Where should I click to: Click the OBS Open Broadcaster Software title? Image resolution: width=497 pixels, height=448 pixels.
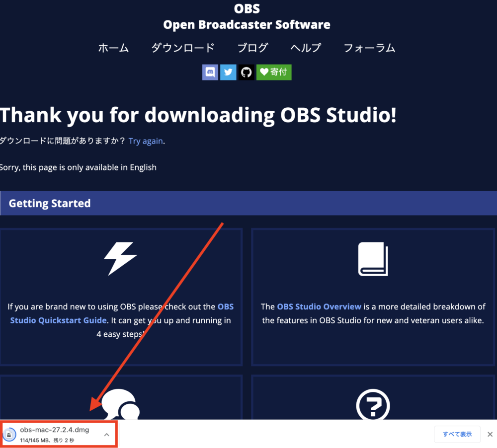click(x=247, y=16)
